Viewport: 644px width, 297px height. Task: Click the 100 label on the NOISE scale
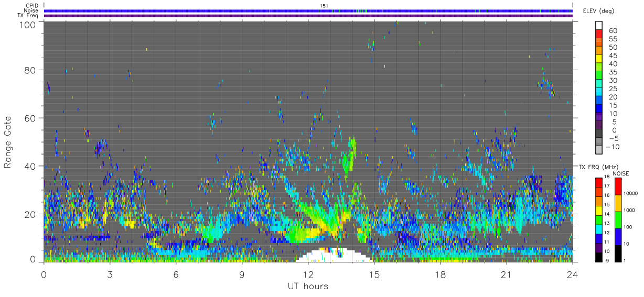coord(627,226)
